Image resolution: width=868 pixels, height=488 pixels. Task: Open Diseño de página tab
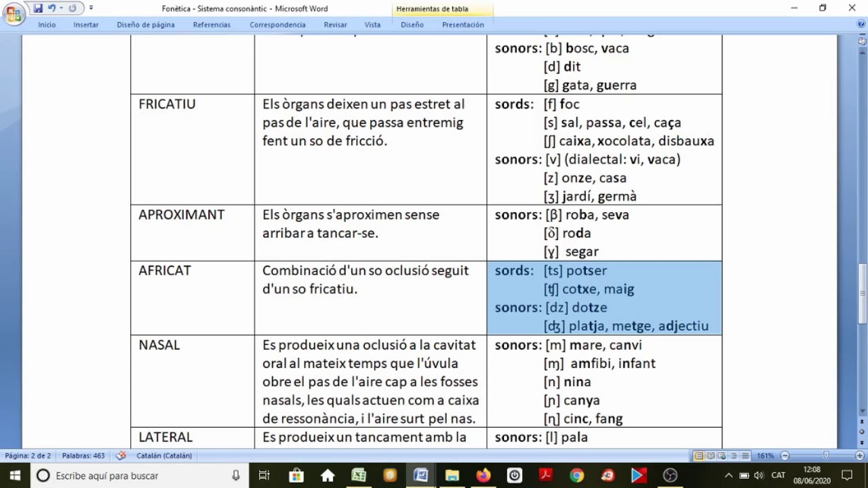(146, 24)
